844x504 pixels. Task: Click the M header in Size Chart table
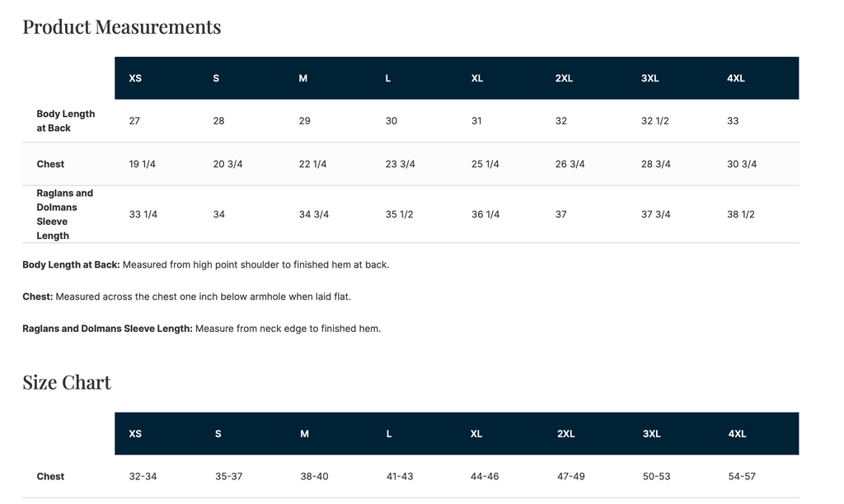click(305, 434)
